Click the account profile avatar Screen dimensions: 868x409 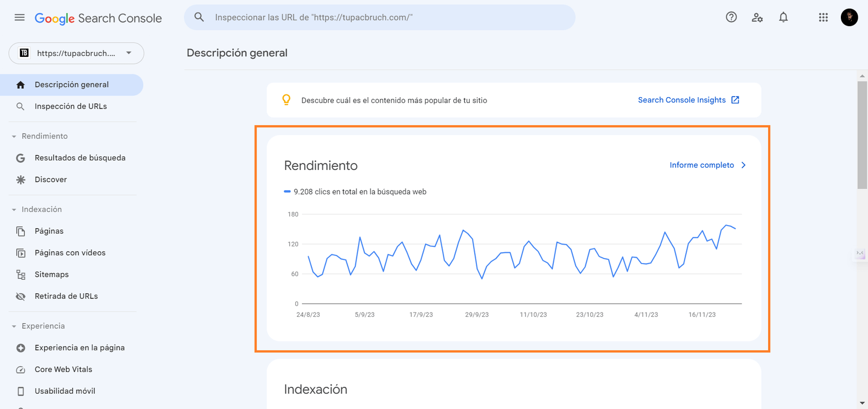coord(849,17)
